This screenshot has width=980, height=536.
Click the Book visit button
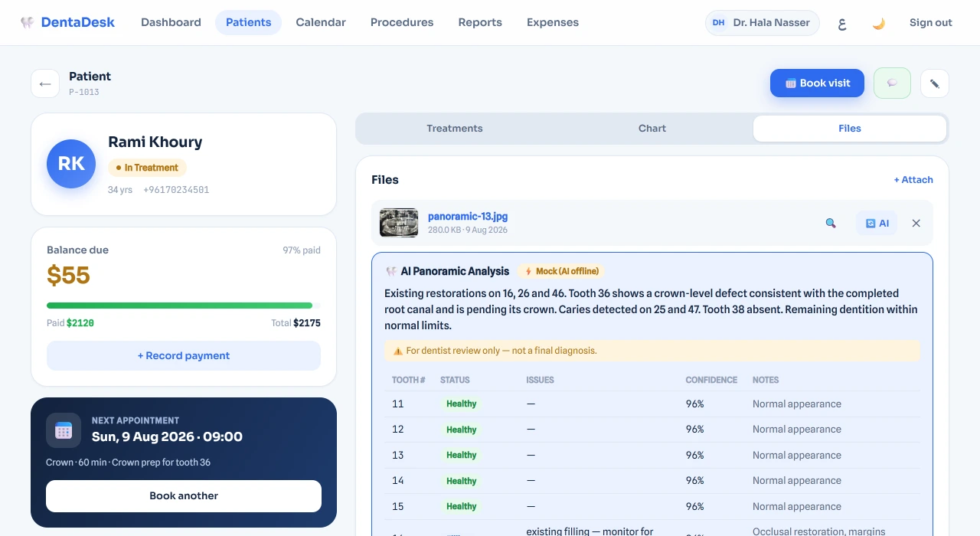[817, 83]
